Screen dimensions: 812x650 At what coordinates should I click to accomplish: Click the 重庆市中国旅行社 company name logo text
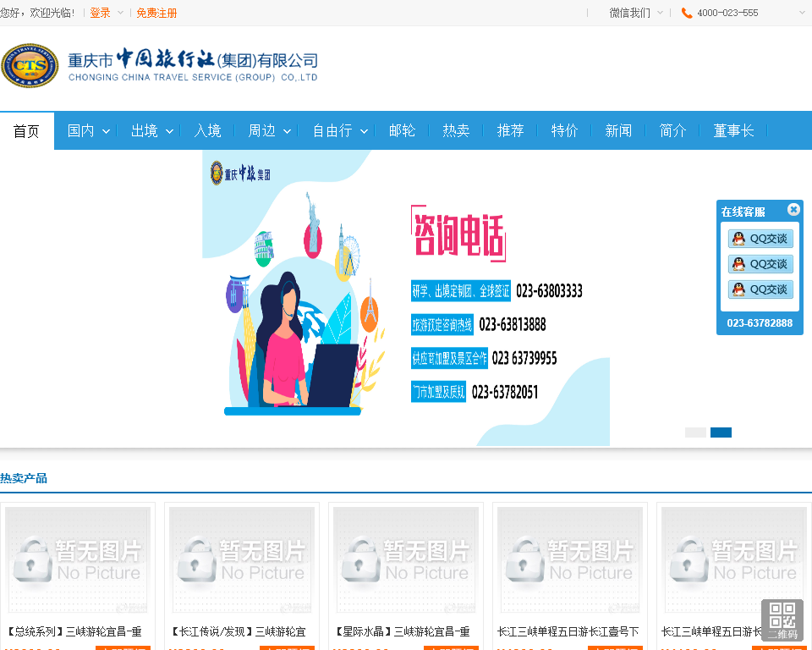coord(193,65)
